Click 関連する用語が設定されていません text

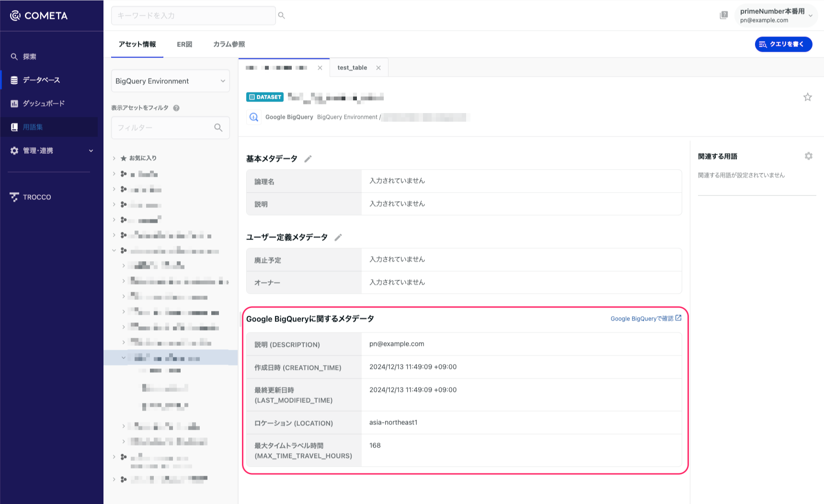click(741, 175)
